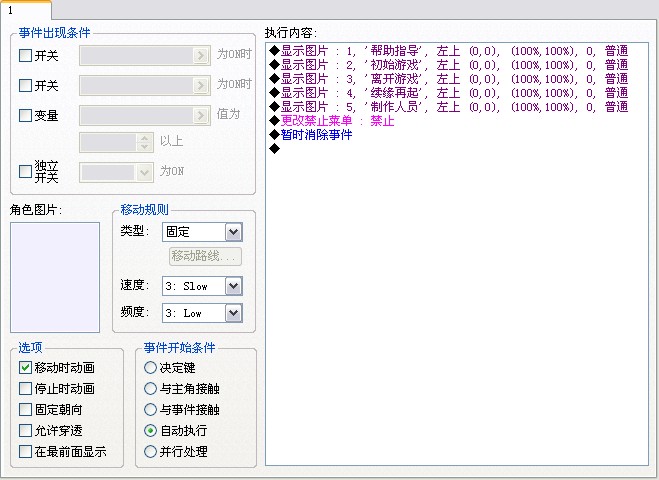Switch to event page tab 1

25,10
